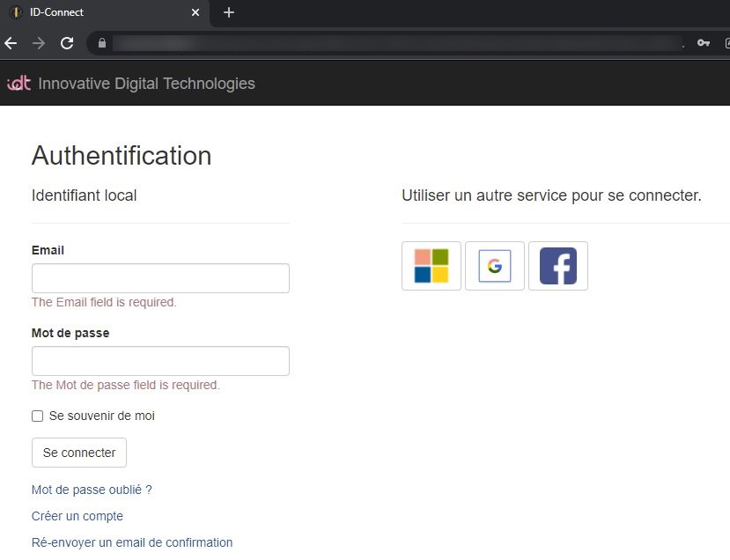Go back using the browser back arrow

click(x=11, y=43)
